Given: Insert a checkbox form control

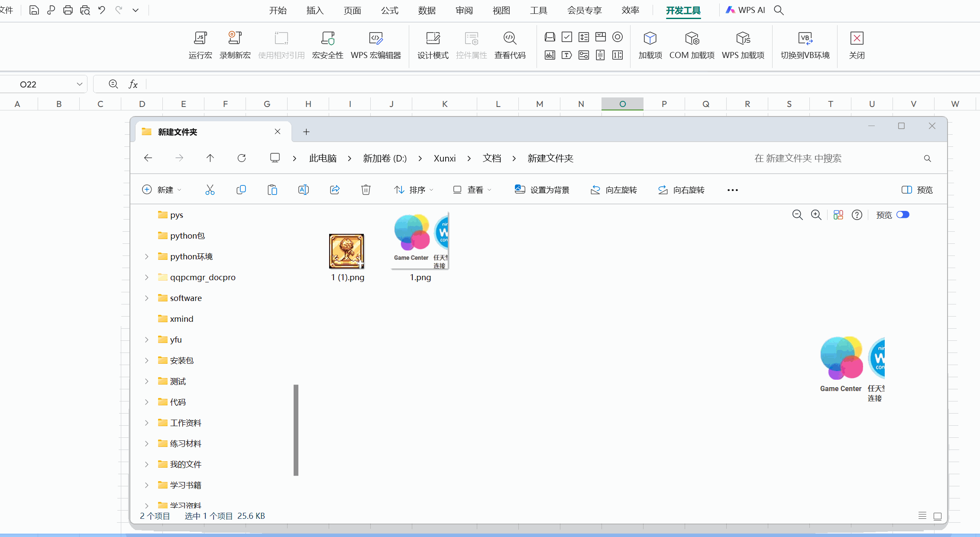Looking at the screenshot, I should point(567,37).
